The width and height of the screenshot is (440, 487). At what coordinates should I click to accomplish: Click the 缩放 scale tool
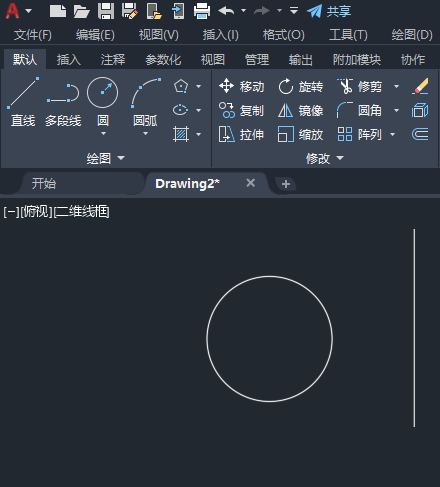tap(301, 134)
